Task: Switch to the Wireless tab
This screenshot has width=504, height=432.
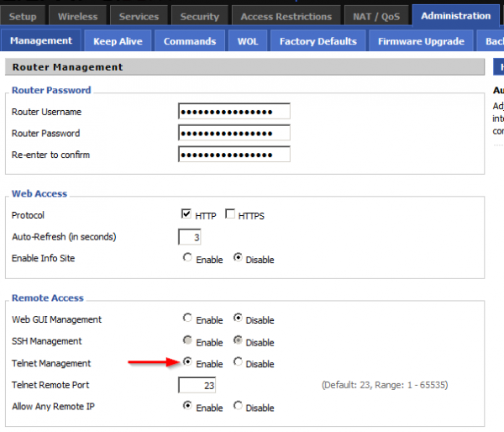Action: tap(77, 16)
